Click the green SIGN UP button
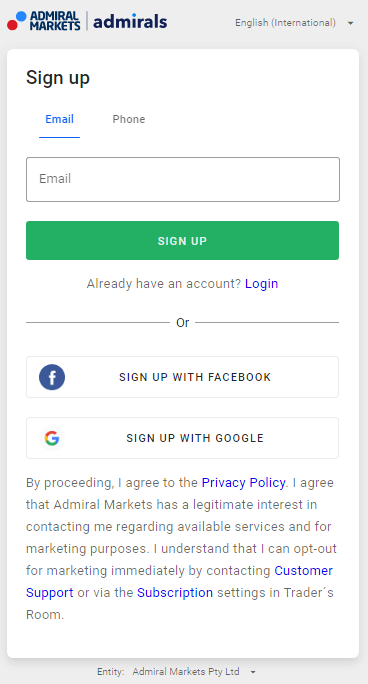The image size is (368, 684). (182, 240)
